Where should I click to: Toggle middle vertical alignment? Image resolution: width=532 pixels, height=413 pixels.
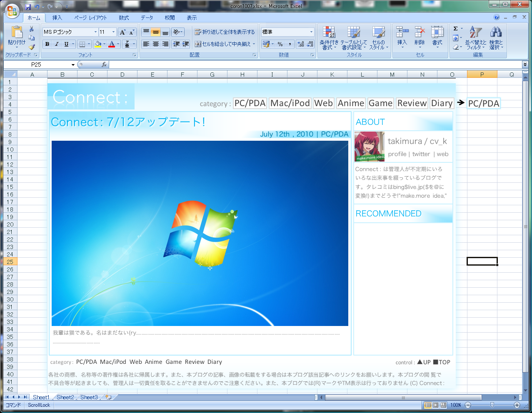[x=155, y=32]
